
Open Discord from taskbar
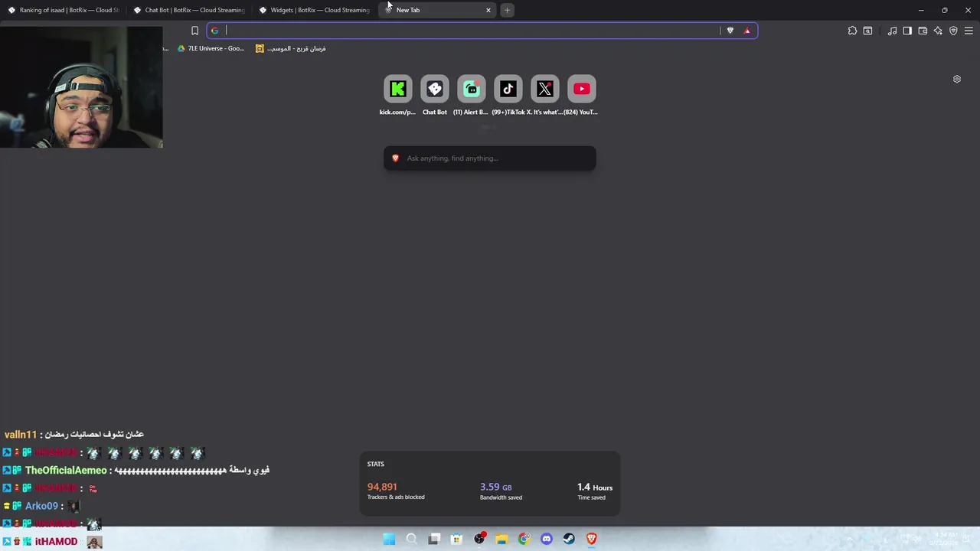[547, 539]
